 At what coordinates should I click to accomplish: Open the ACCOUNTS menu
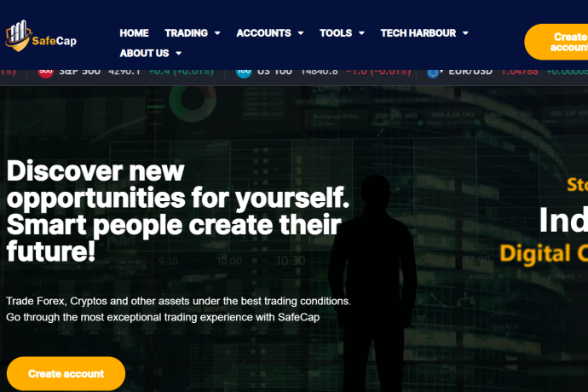(263, 33)
